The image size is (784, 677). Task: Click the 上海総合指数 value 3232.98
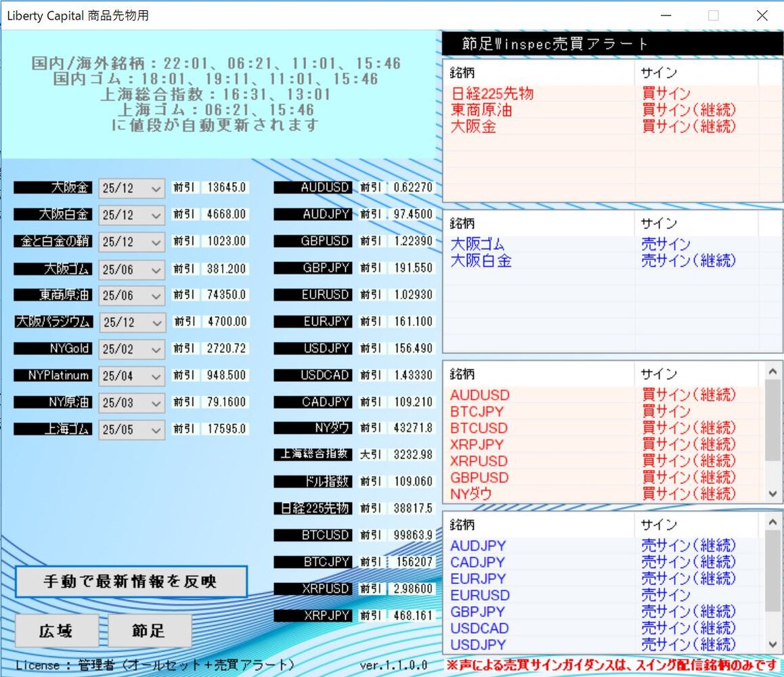(413, 455)
